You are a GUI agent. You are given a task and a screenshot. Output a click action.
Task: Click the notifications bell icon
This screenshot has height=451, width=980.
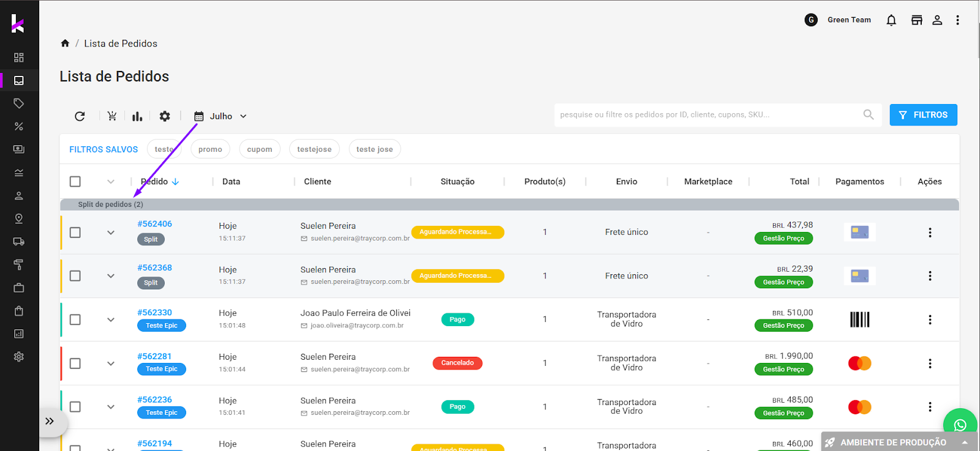point(891,20)
